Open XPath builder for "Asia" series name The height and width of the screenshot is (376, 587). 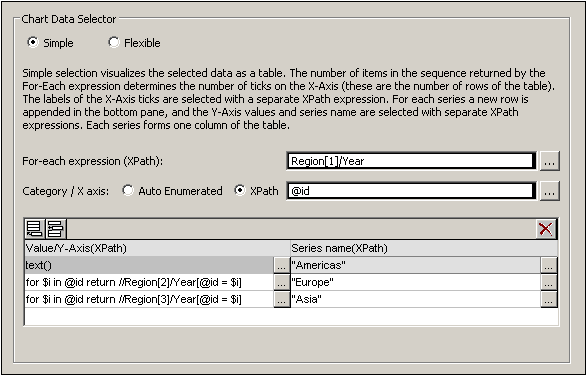[x=549, y=299]
